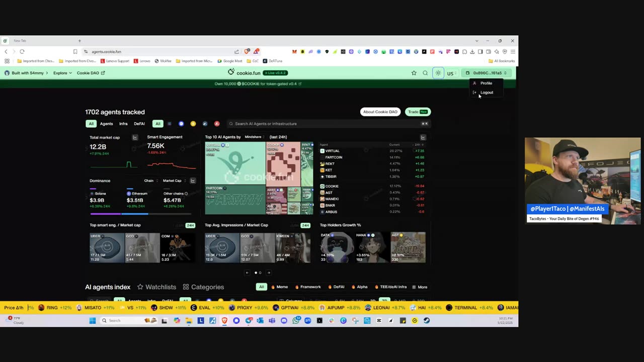This screenshot has height=362, width=644.
Task: Open the HANA card in Top Holders Growth
Action: [372, 247]
